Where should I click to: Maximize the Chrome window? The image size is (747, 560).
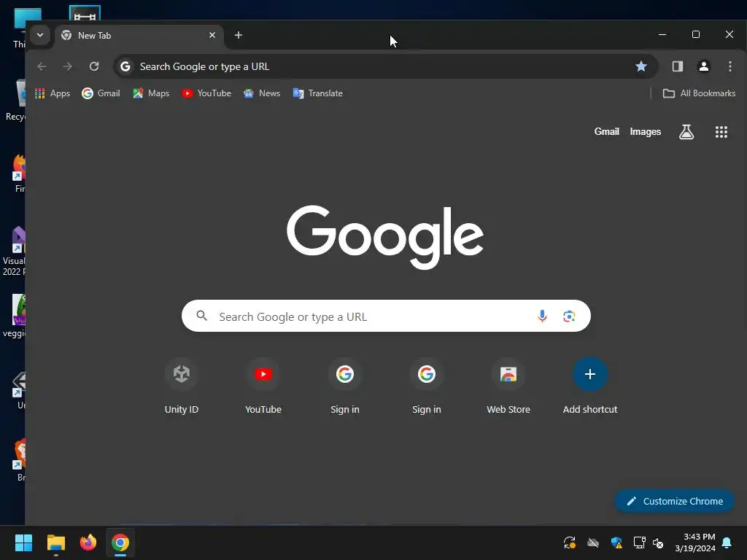tap(695, 35)
